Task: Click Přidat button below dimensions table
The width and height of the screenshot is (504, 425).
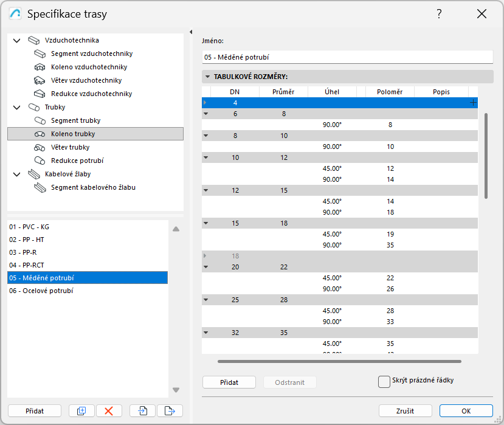Action: click(x=229, y=382)
